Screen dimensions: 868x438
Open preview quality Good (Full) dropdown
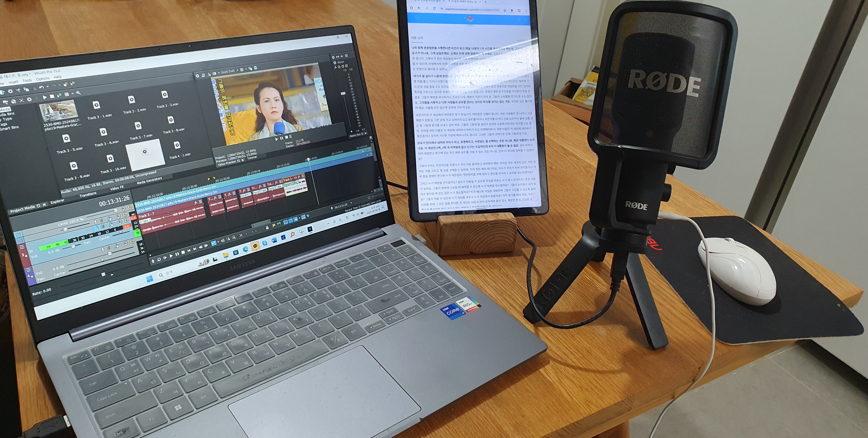point(228,71)
